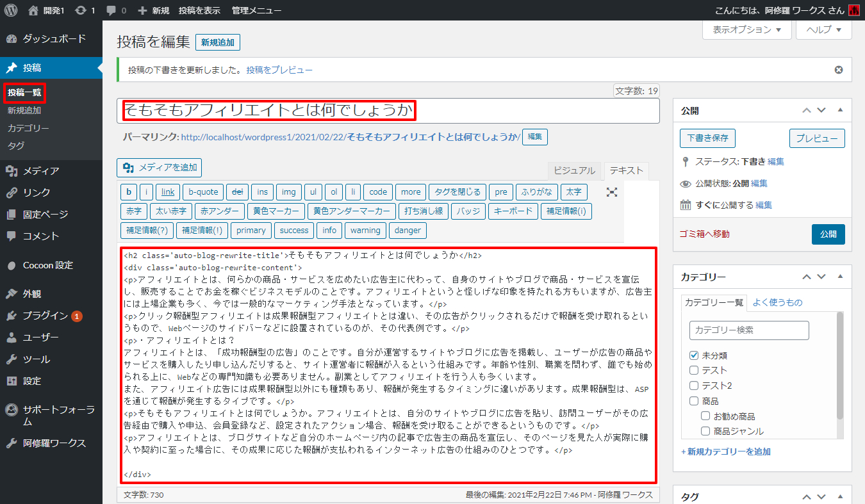Click the 新規 plus icon in admin bar
The width and height of the screenshot is (865, 504).
tap(142, 10)
